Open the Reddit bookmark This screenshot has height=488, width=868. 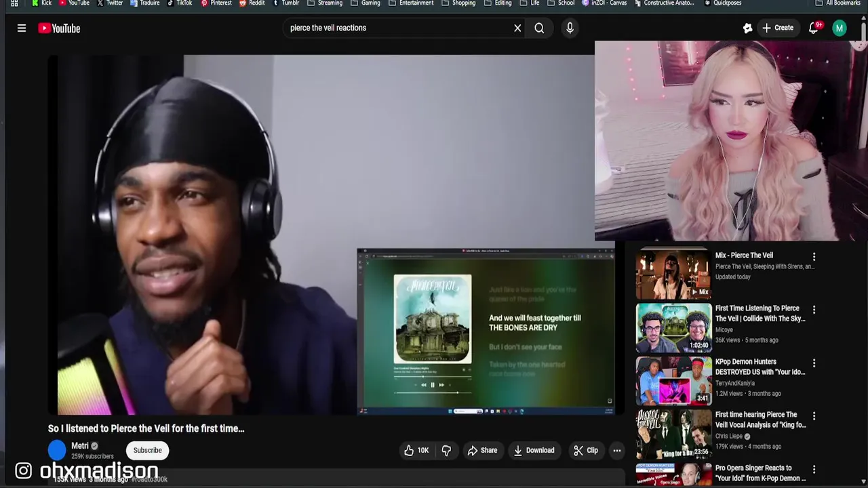pos(252,3)
